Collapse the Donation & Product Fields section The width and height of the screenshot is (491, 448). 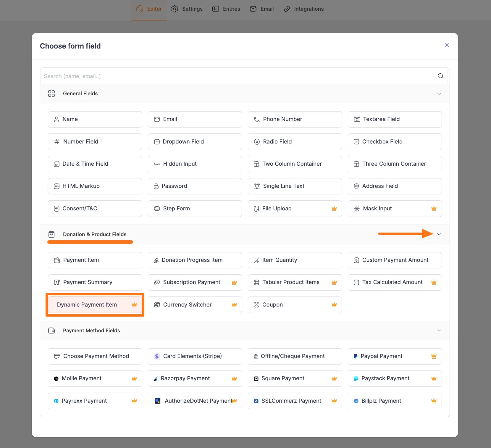pyautogui.click(x=439, y=234)
